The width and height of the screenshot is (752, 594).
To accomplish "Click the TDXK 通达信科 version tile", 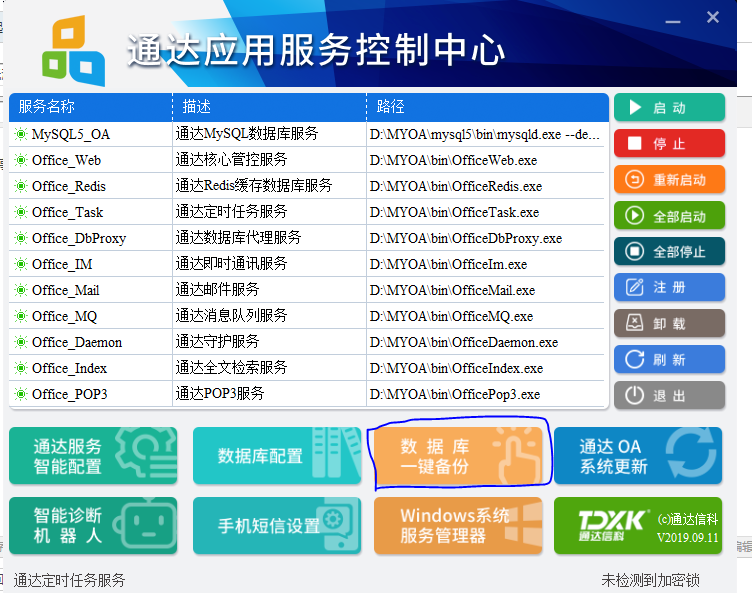I will 638,525.
